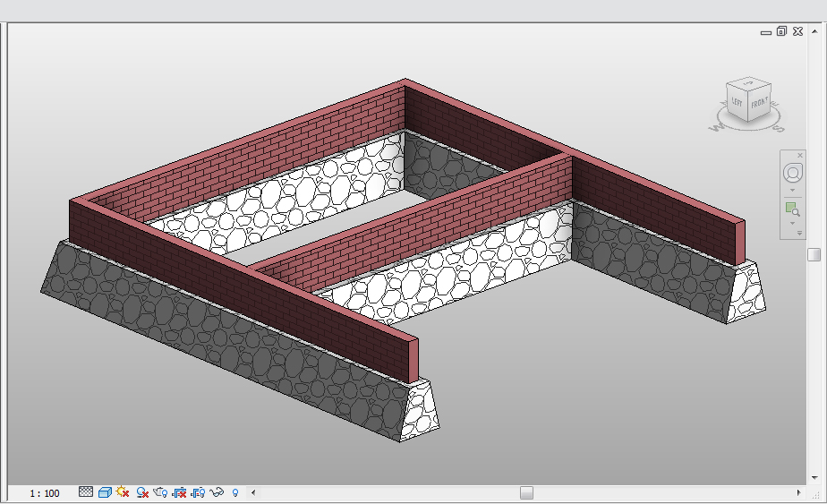
Task: Close the navigation bar
Action: pos(800,155)
